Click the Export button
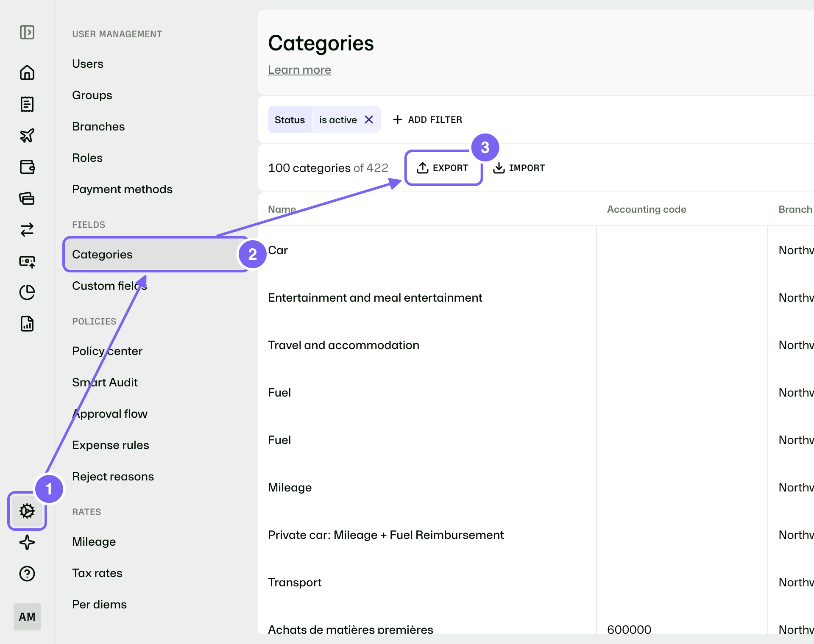 click(x=443, y=168)
